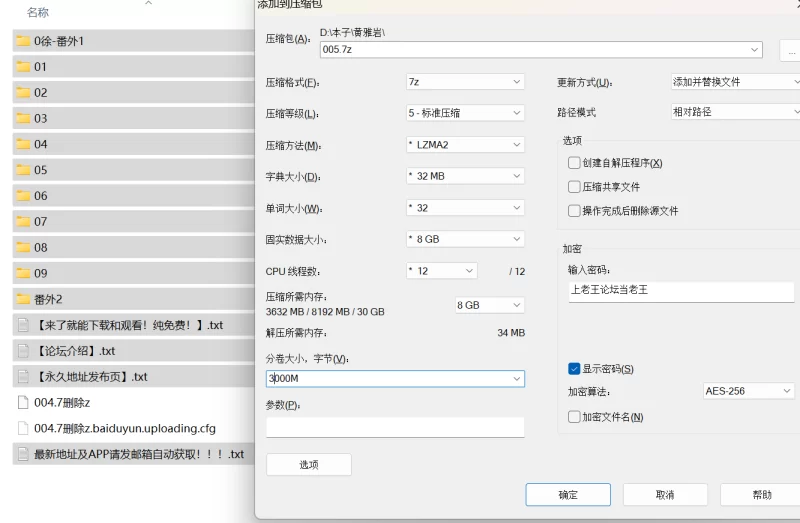Select file name 【论坛介绍】.txt
The width and height of the screenshot is (800, 523).
coord(74,351)
